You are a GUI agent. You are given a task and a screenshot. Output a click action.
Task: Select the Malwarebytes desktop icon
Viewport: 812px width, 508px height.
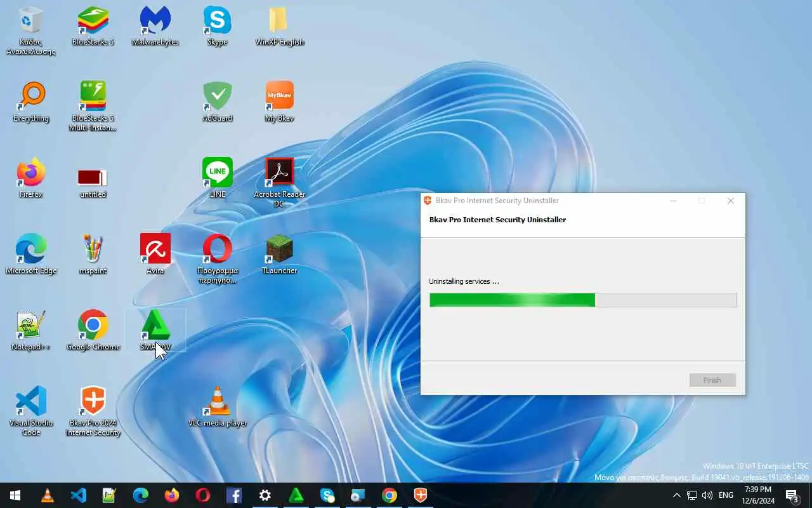pyautogui.click(x=155, y=27)
